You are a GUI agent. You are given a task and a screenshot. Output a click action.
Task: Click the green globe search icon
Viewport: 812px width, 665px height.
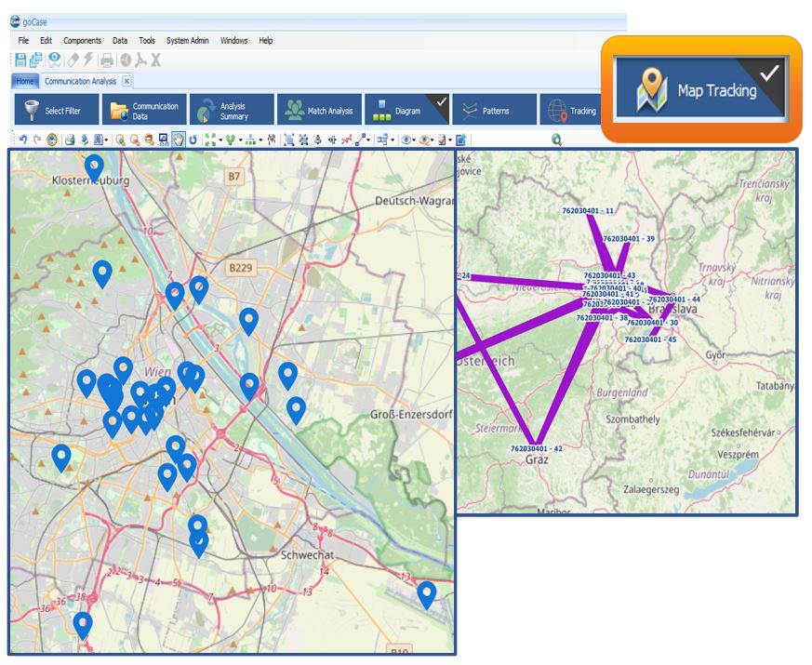(557, 140)
